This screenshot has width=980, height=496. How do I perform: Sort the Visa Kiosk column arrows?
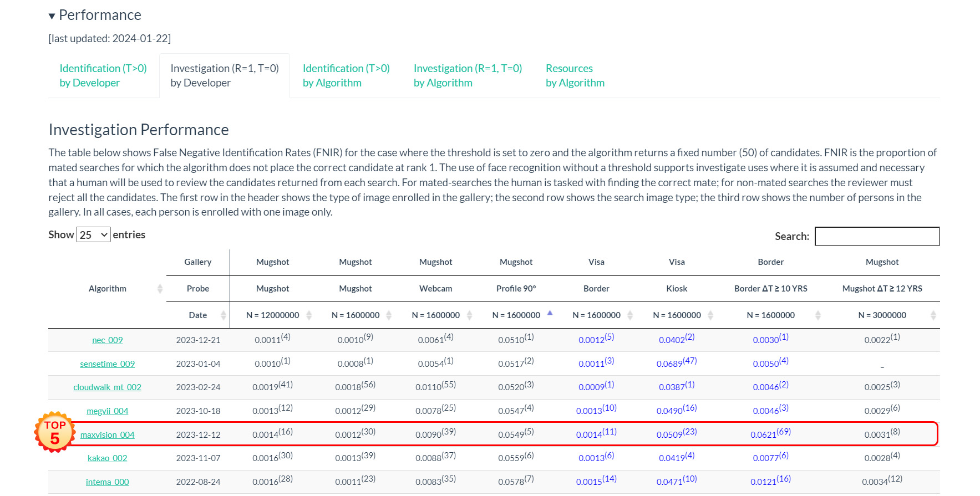coord(710,315)
